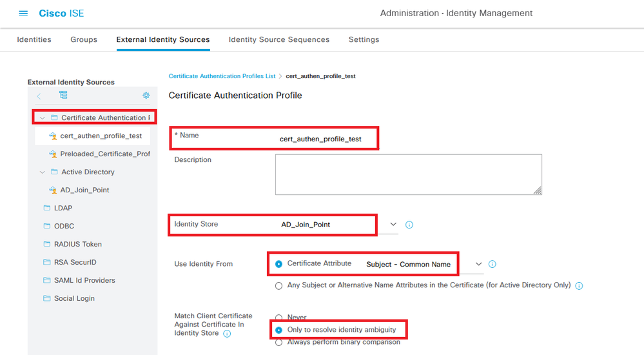Open Certificate Authentication Profiles List breadcrumb link

(222, 76)
